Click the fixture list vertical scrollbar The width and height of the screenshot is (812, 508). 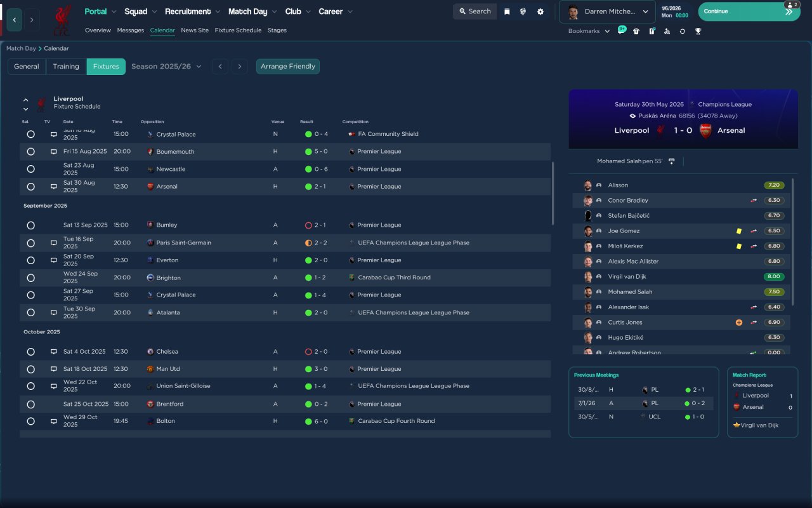[x=553, y=193]
